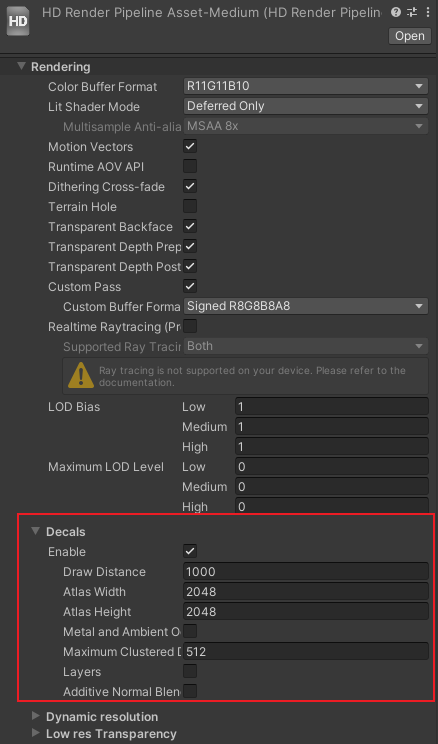Screen dimensions: 438x744
Task: Open the help documentation icon
Action: pyautogui.click(x=396, y=12)
